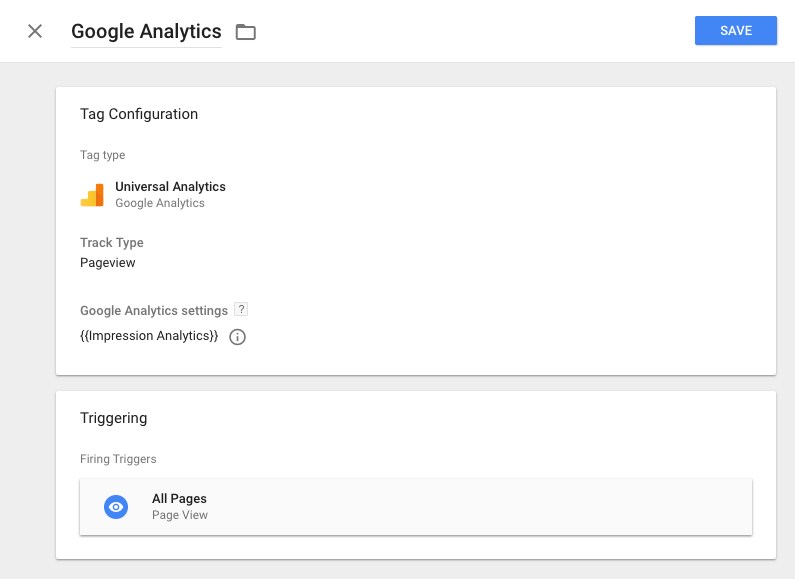Edit the Google Analytics tag name field
This screenshot has width=795, height=579.
tap(146, 31)
